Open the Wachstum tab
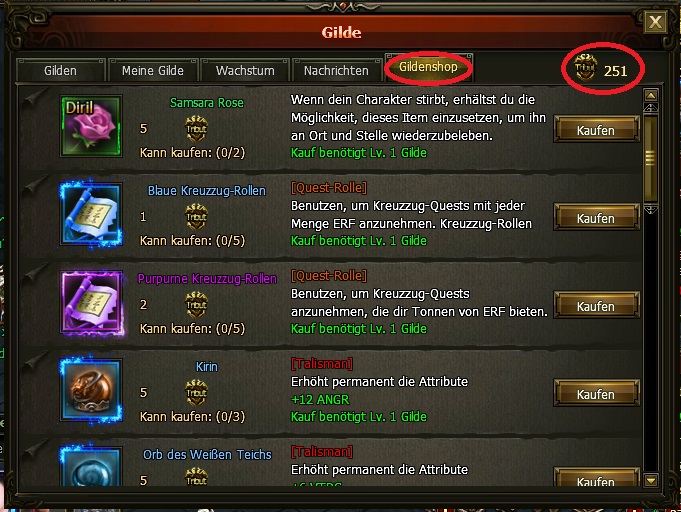The image size is (681, 512). 245,70
